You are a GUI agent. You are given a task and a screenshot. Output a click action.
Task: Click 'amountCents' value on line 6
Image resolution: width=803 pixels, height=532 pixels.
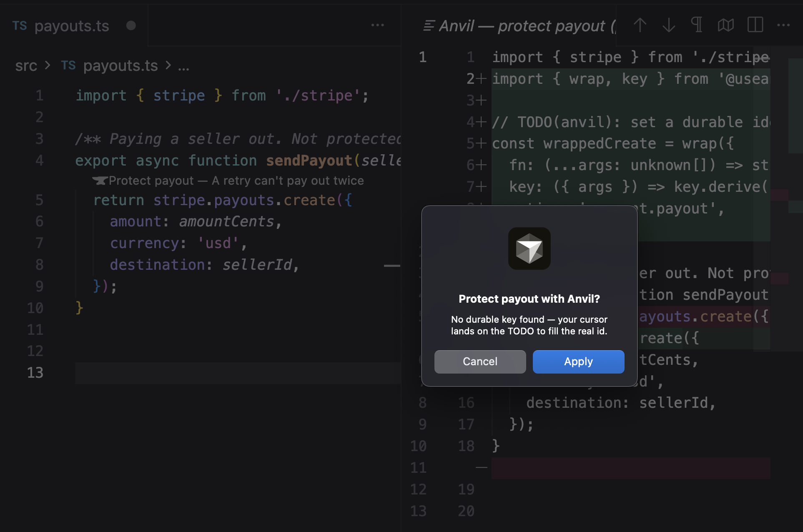(226, 221)
